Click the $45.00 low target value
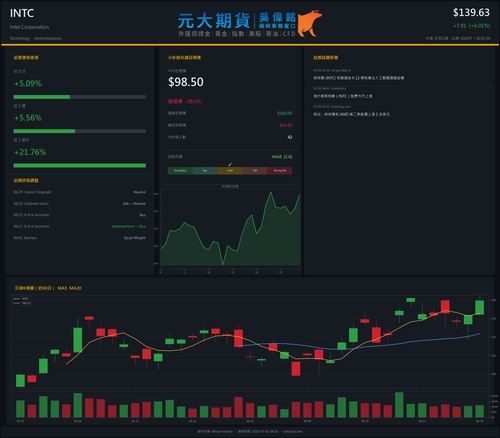The image size is (500, 438). (286, 125)
